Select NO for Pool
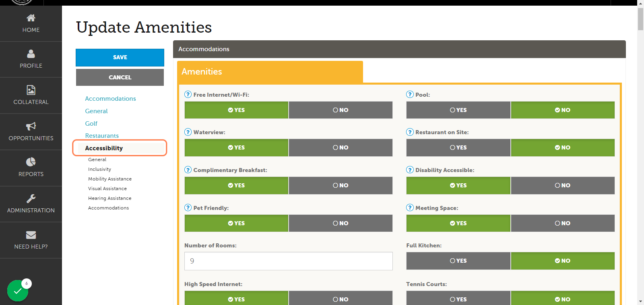This screenshot has height=305, width=644. tap(563, 110)
